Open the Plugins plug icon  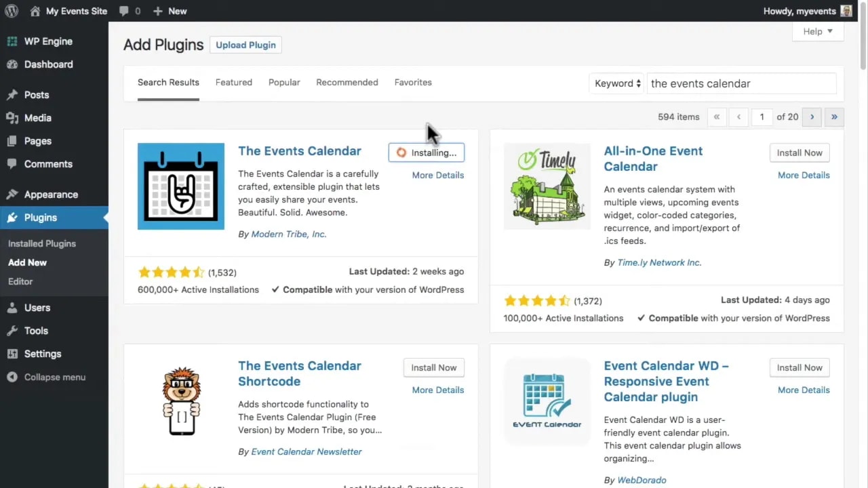[12, 218]
